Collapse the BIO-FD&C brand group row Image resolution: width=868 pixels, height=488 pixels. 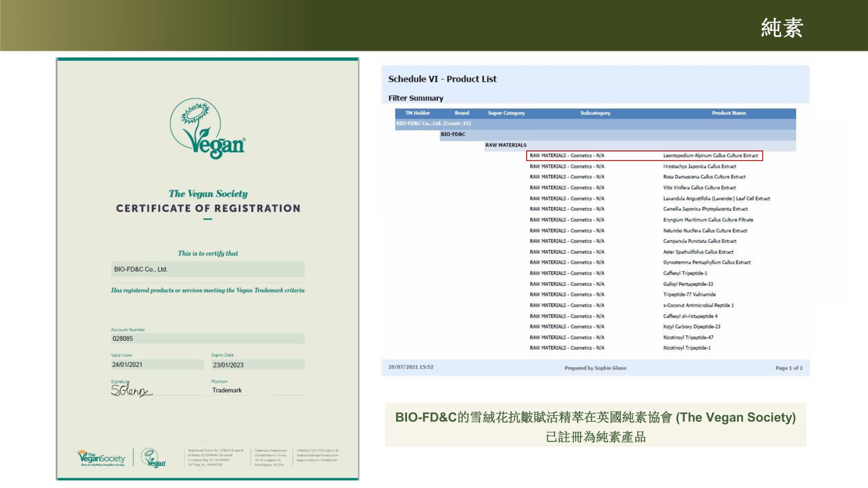tap(453, 134)
